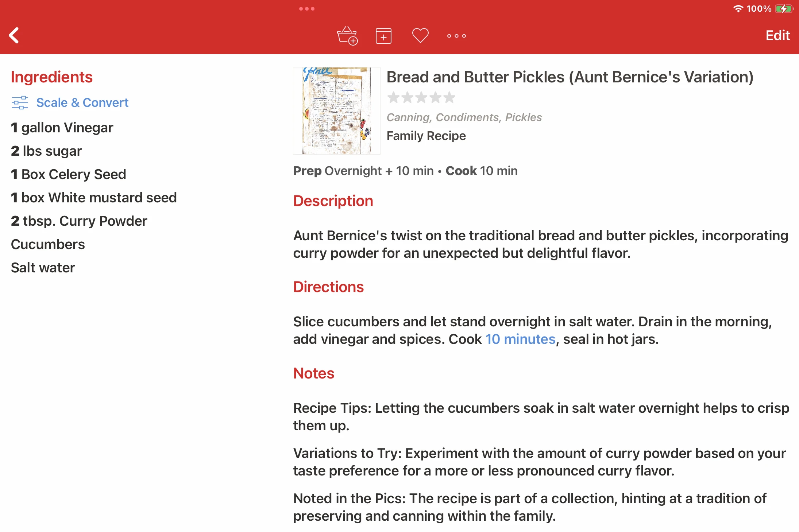
Task: Rate recipe five stars
Action: tap(449, 97)
